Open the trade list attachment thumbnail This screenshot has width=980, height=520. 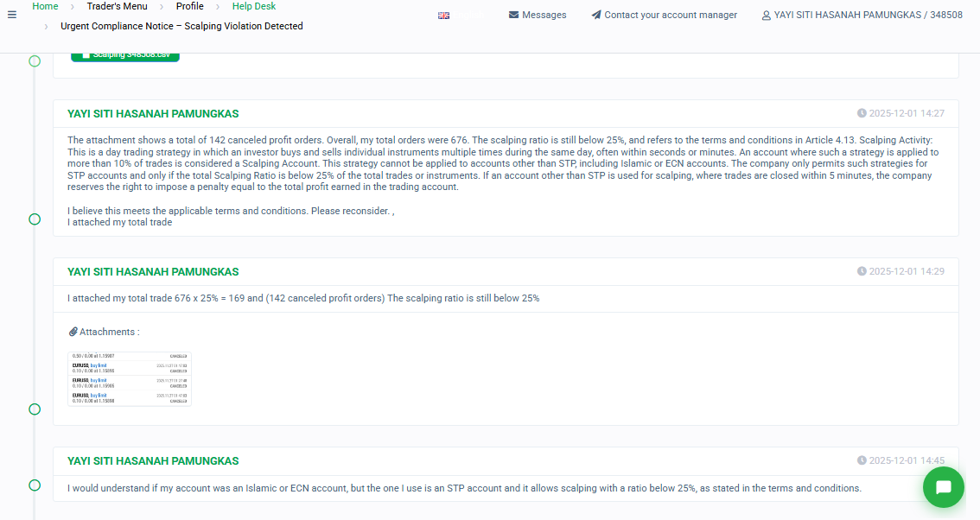pyautogui.click(x=130, y=378)
